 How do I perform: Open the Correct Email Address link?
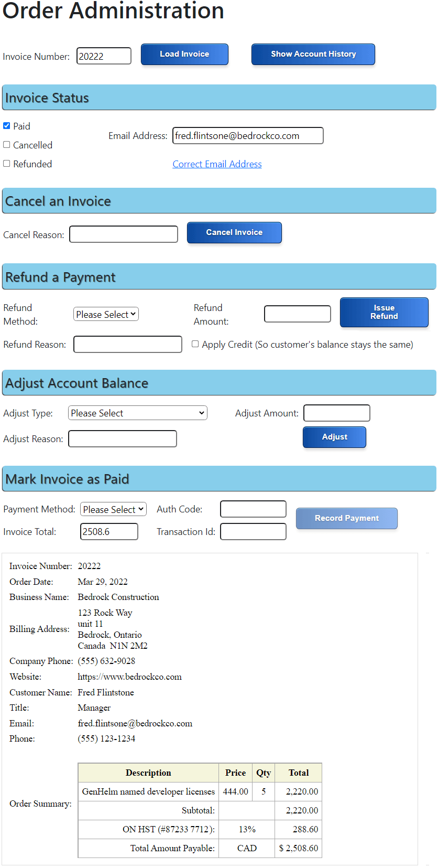[x=217, y=164]
